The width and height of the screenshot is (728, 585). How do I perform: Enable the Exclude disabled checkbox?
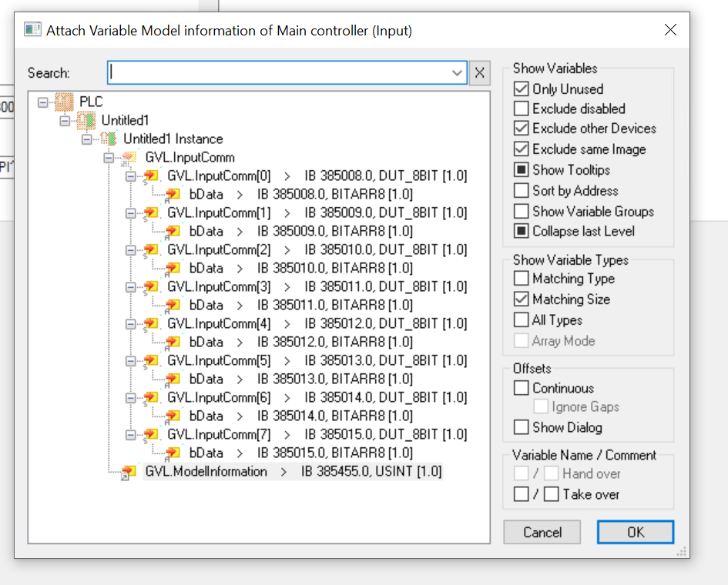click(x=522, y=108)
